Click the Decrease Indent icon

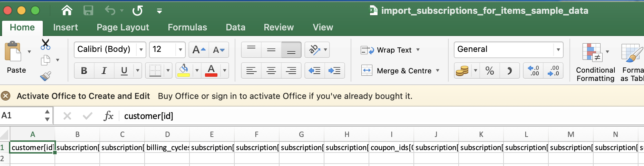click(315, 71)
